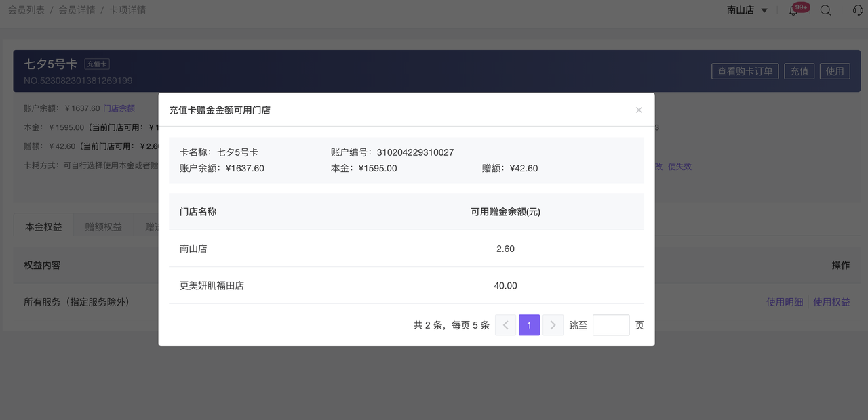Screen dimensions: 868x420
Task: Select the 更美妍肌福田店 row
Action: 406,285
